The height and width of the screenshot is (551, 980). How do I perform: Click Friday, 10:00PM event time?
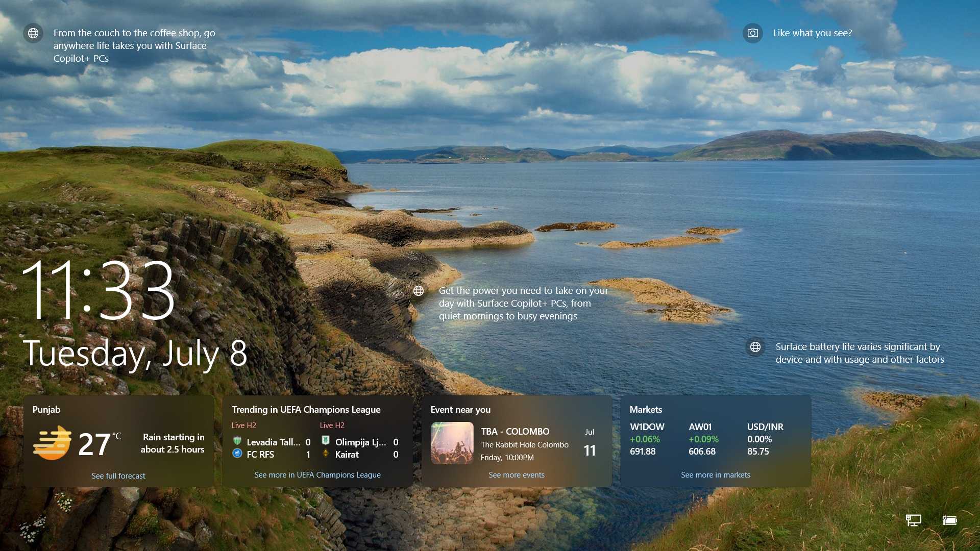(507, 458)
